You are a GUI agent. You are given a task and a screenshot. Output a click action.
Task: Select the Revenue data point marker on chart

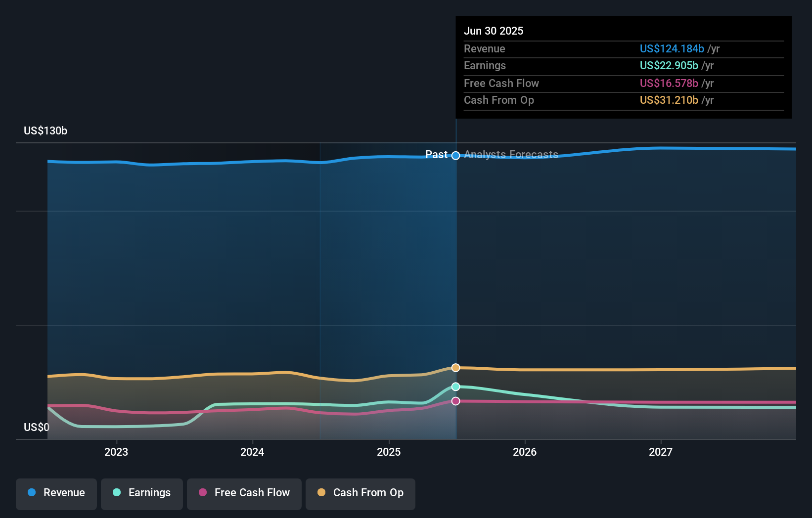point(456,156)
